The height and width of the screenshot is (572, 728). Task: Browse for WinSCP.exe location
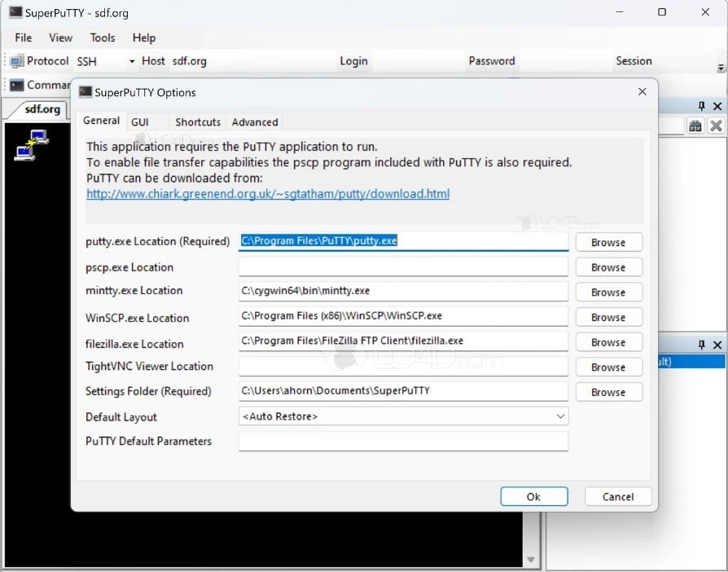click(608, 317)
